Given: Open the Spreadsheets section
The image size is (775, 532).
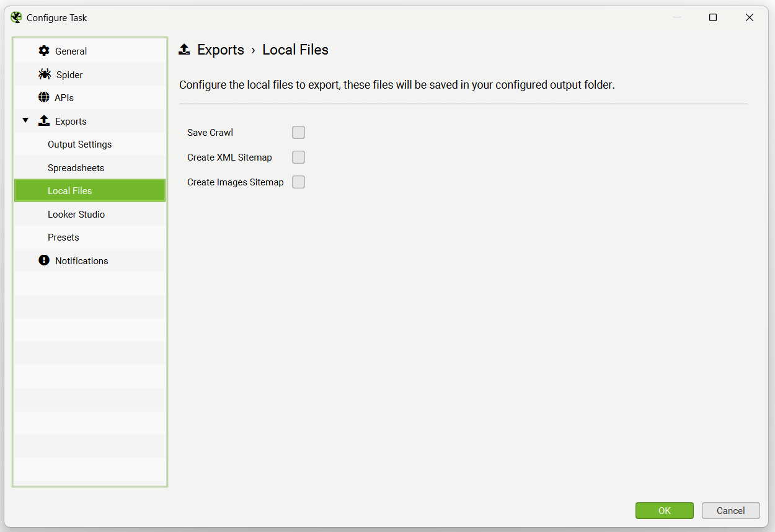Looking at the screenshot, I should pyautogui.click(x=76, y=167).
